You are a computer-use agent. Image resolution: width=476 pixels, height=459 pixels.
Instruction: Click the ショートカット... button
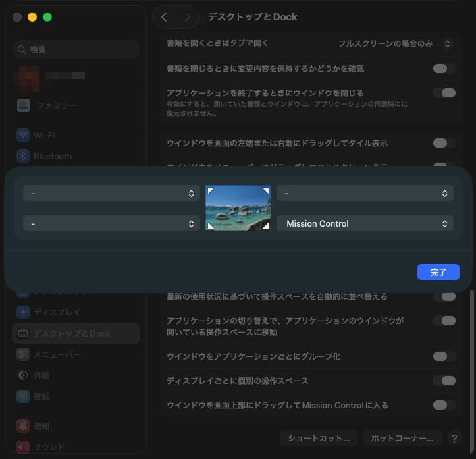click(319, 438)
